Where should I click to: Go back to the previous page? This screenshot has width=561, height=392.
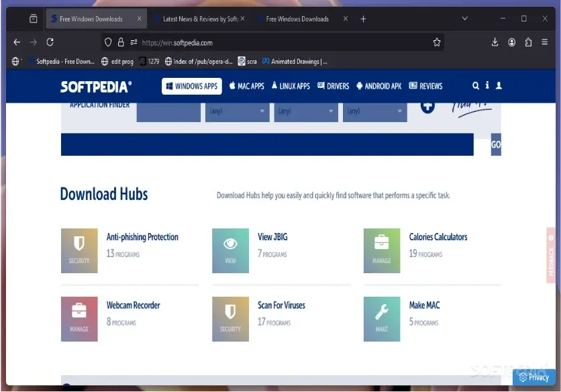pyautogui.click(x=17, y=42)
